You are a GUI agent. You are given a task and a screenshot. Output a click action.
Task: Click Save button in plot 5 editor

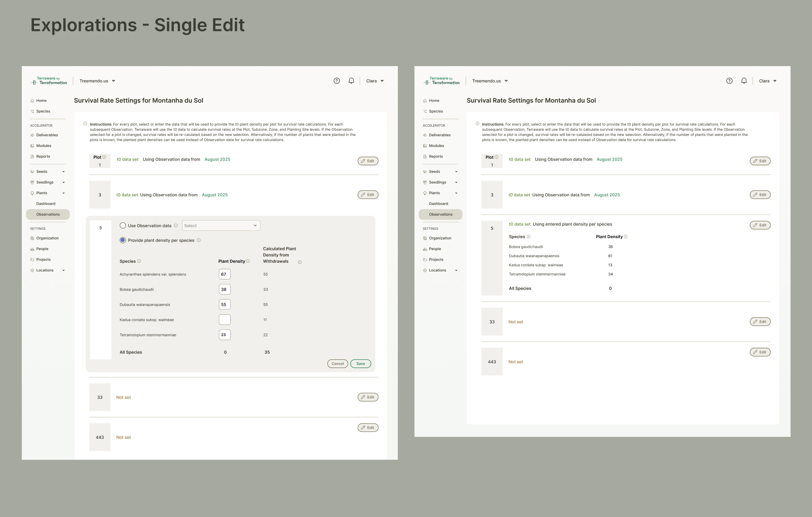[x=360, y=364]
